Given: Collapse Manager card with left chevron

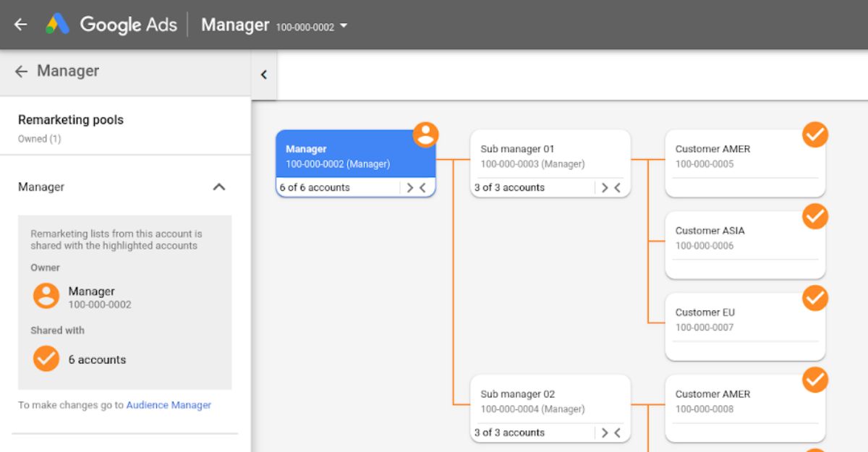Looking at the screenshot, I should click(x=423, y=187).
